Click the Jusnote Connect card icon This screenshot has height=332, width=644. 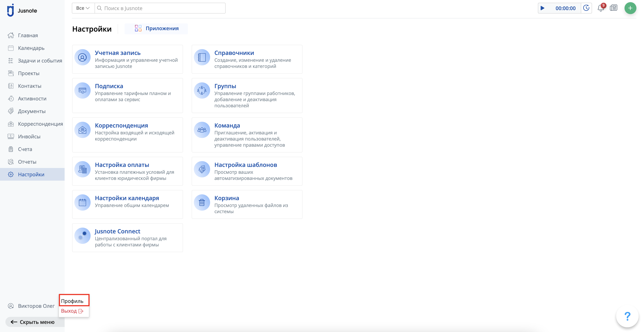pos(82,236)
